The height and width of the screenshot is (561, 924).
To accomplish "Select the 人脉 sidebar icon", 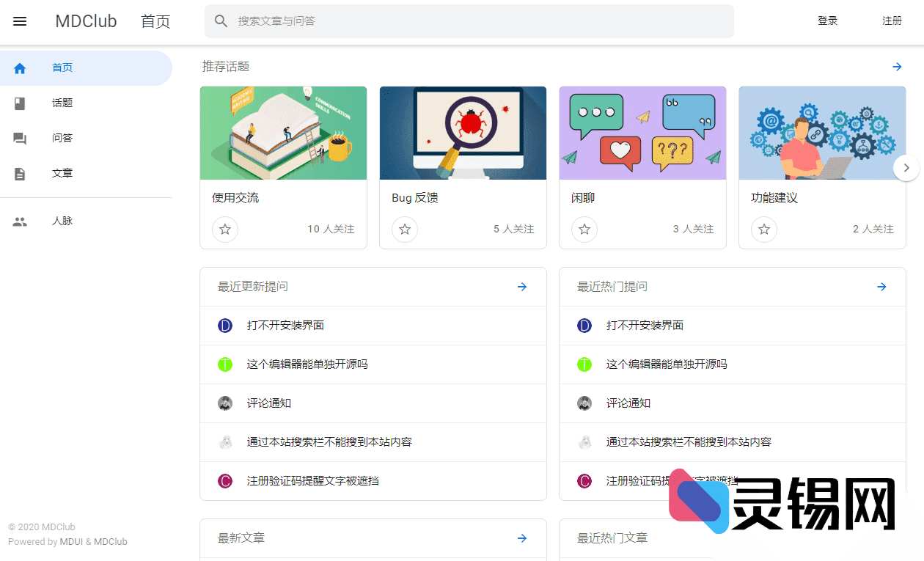I will coord(20,220).
